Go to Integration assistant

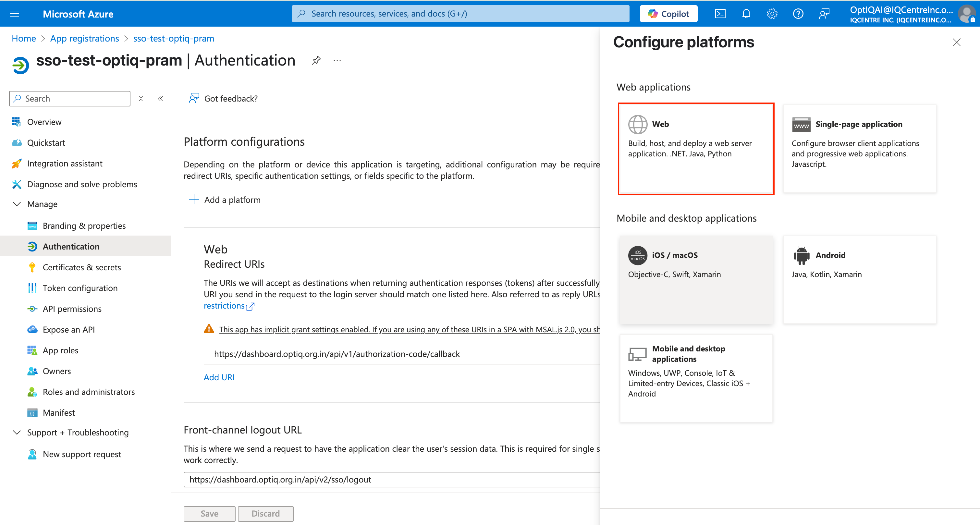pos(65,164)
